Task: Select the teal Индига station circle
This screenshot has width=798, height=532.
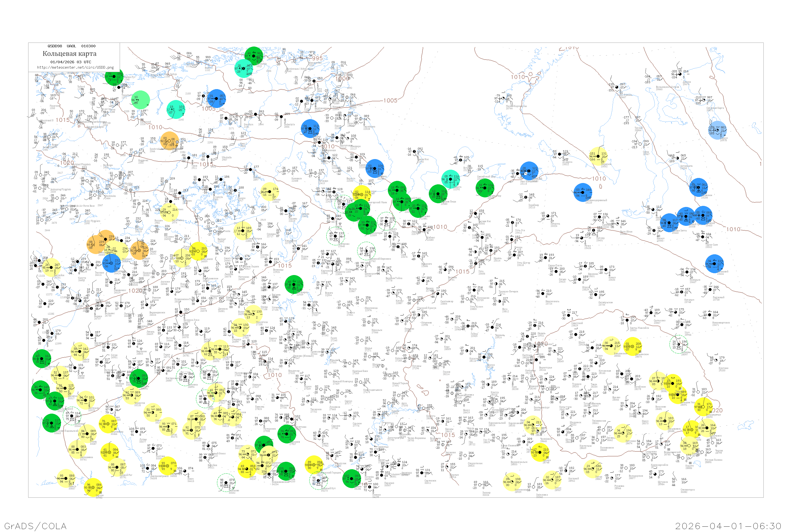Action: click(451, 179)
